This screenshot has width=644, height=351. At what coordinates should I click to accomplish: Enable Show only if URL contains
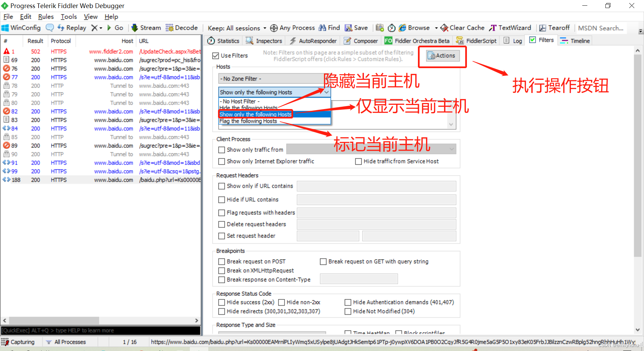[221, 186]
